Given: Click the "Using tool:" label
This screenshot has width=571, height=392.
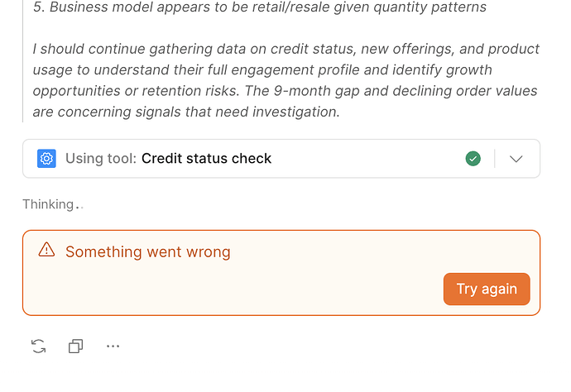Looking at the screenshot, I should (101, 159).
